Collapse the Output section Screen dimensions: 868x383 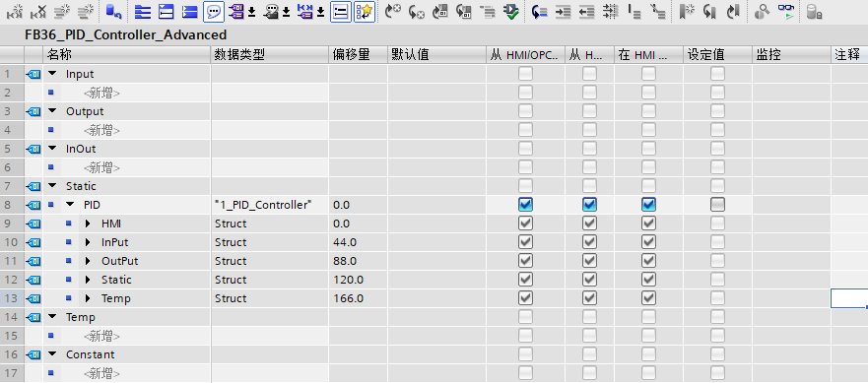(x=52, y=111)
